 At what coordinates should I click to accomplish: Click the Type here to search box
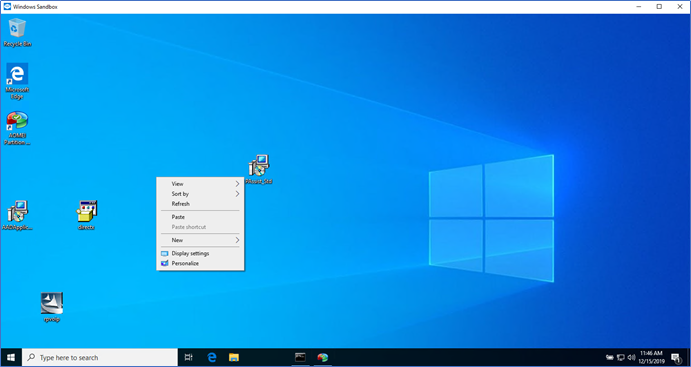pyautogui.click(x=100, y=357)
